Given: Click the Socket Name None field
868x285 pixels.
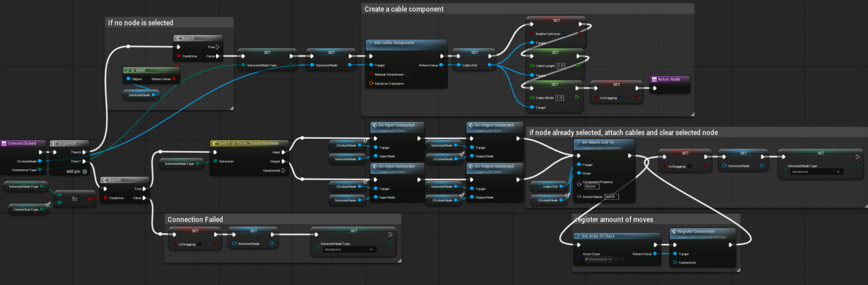Looking at the screenshot, I should [611, 197].
